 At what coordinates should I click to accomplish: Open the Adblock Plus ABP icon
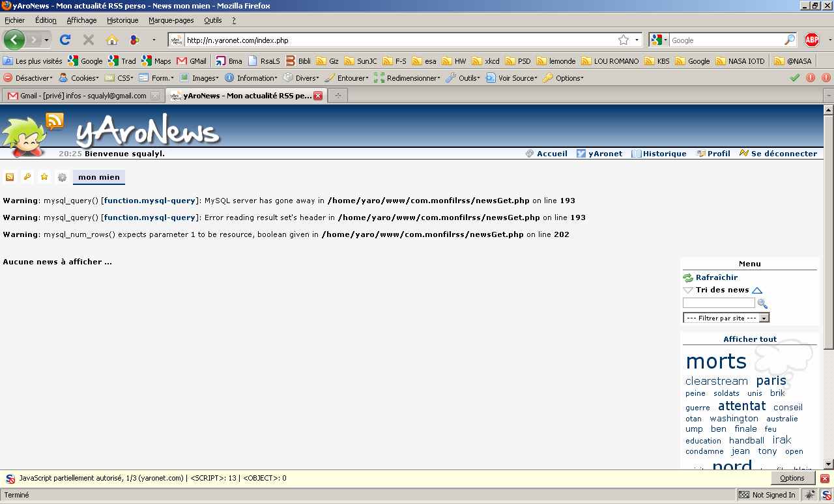coord(811,40)
